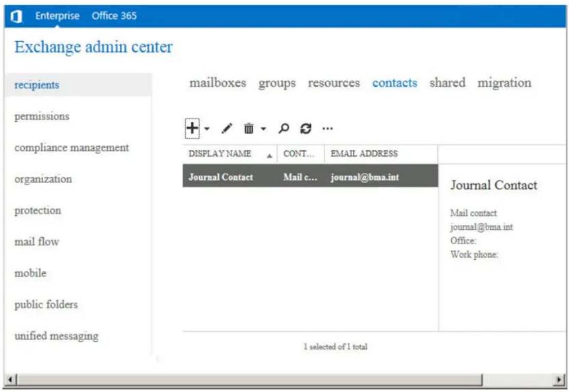Open the Enterprise header link
The width and height of the screenshot is (569, 392).
[x=57, y=16]
